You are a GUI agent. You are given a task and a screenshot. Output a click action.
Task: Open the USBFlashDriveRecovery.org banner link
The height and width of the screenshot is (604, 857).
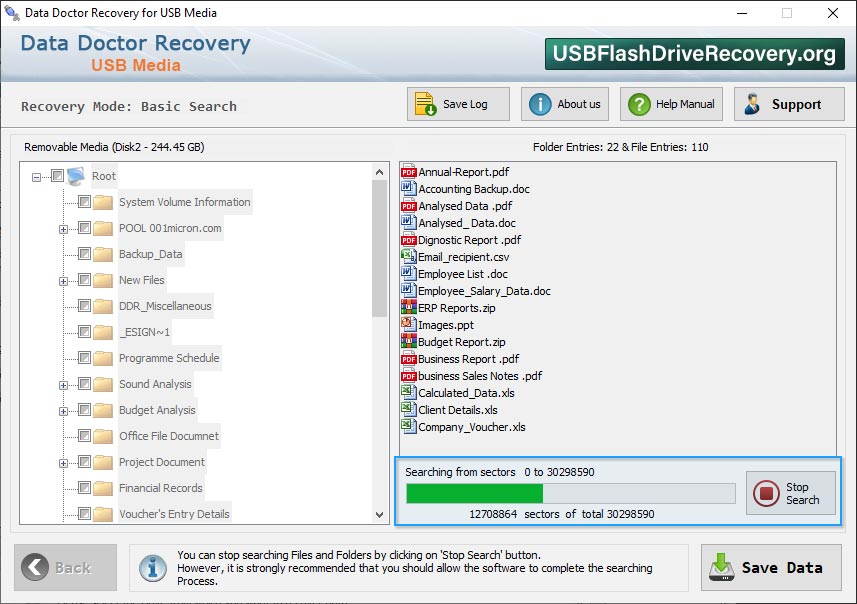(x=694, y=54)
